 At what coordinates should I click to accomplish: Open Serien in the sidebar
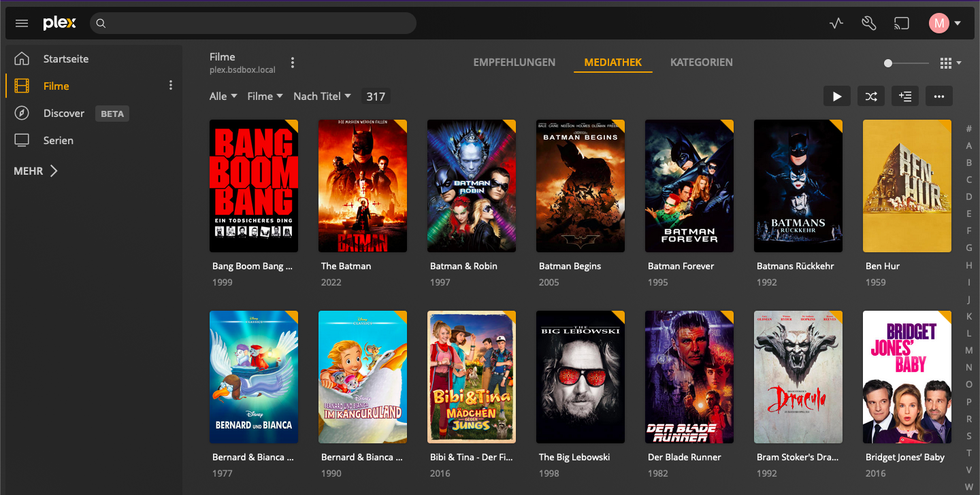coord(59,140)
